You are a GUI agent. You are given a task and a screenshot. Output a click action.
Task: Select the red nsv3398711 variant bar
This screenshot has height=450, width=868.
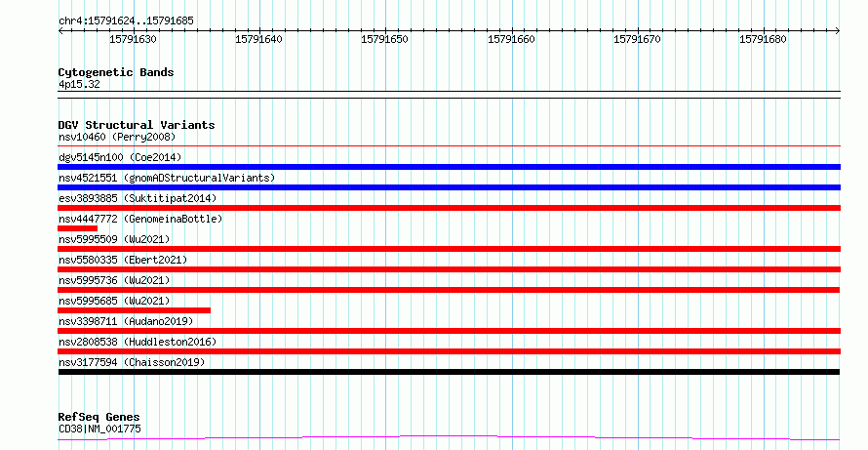449,331
